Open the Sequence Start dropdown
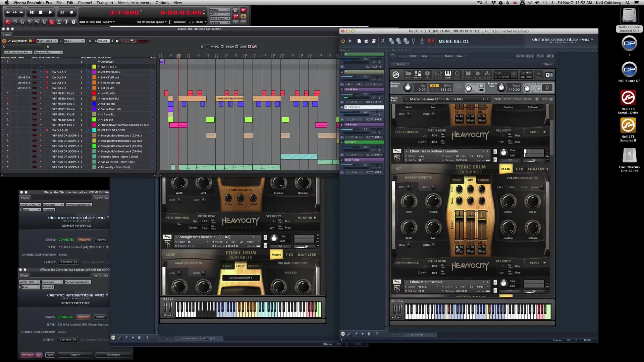The height and width of the screenshot is (362, 644). [x=48, y=52]
